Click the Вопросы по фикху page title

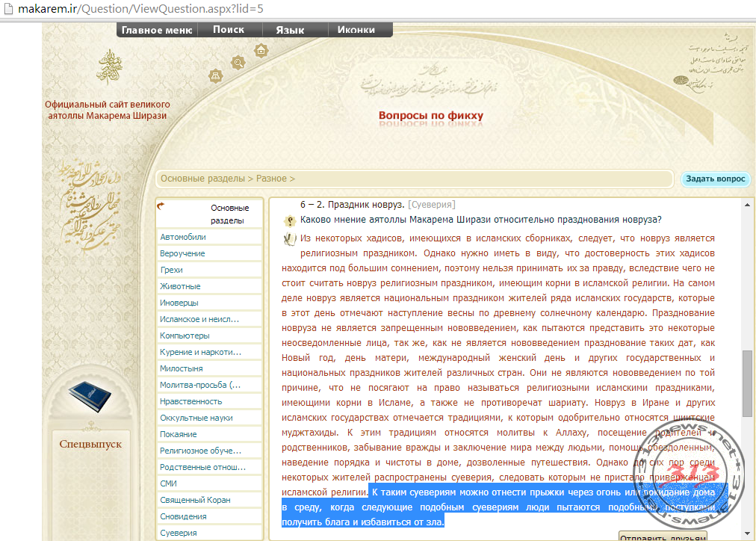coord(430,115)
